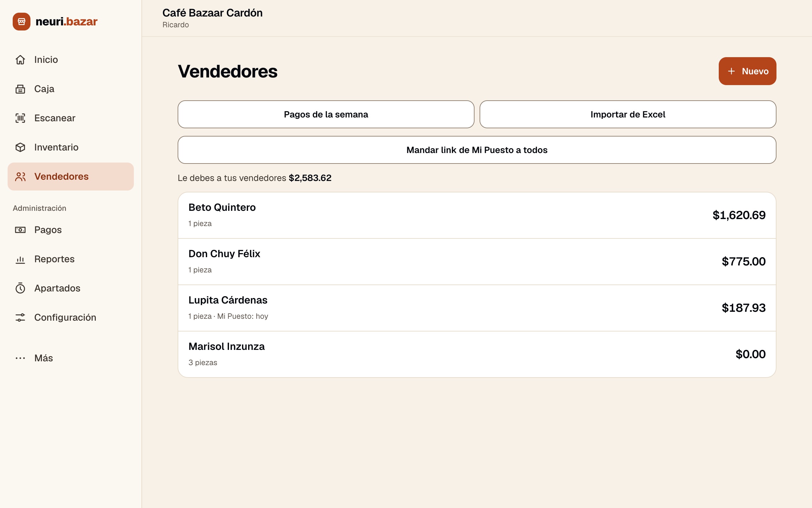Click Importar de Excel button
The image size is (812, 508).
tap(628, 114)
